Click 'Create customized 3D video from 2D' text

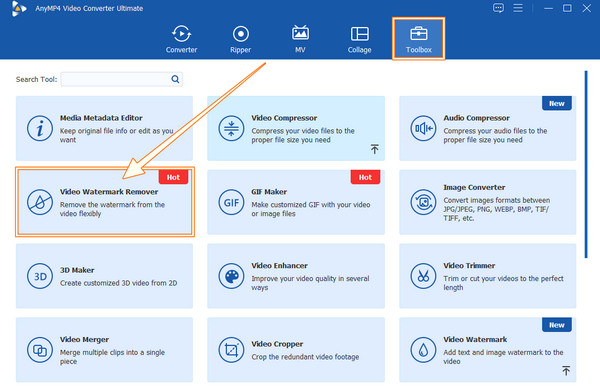(118, 283)
